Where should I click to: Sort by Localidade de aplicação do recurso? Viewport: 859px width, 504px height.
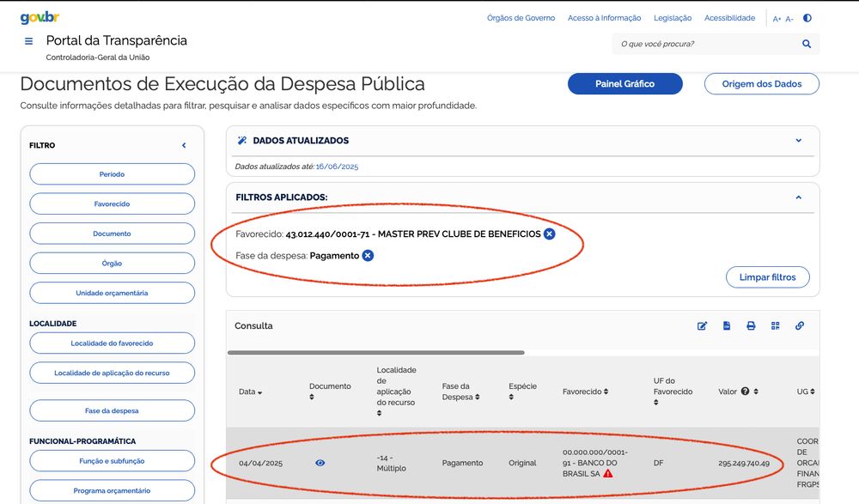click(379, 413)
